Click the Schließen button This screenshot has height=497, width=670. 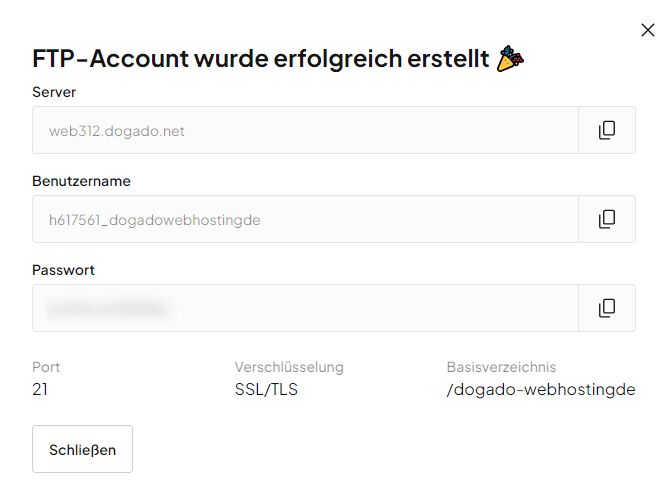tap(82, 449)
